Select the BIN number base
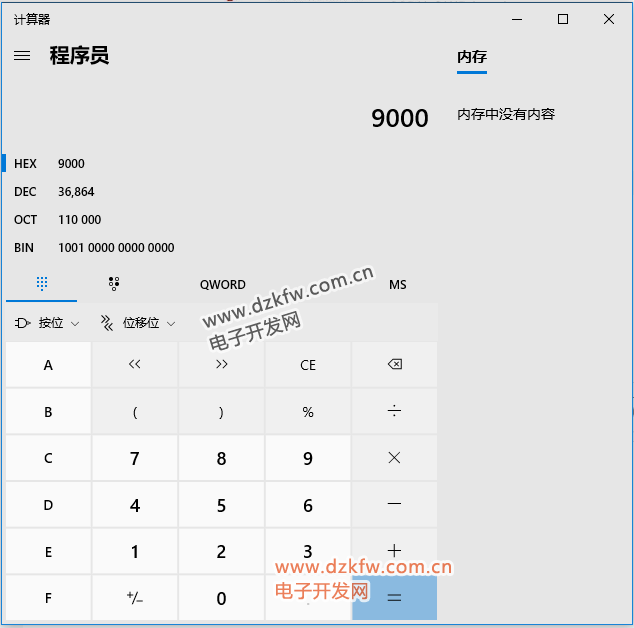Image resolution: width=634 pixels, height=628 pixels. coord(26,248)
